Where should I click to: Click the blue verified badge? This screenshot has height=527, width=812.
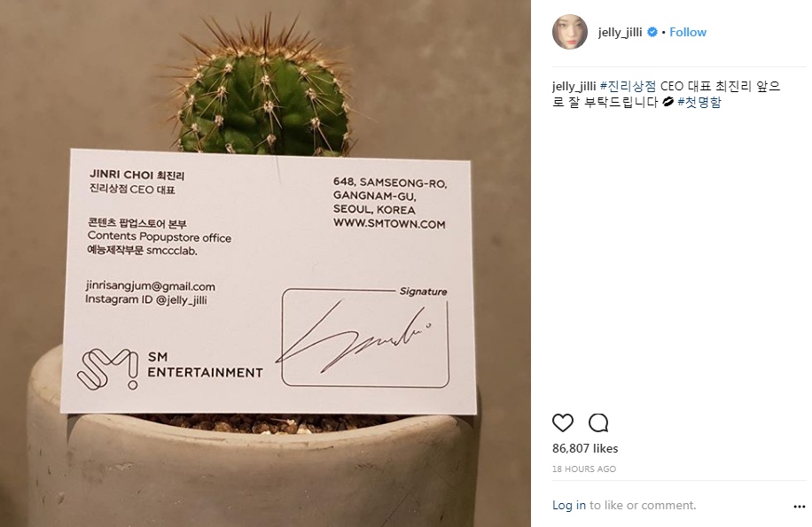[x=652, y=32]
